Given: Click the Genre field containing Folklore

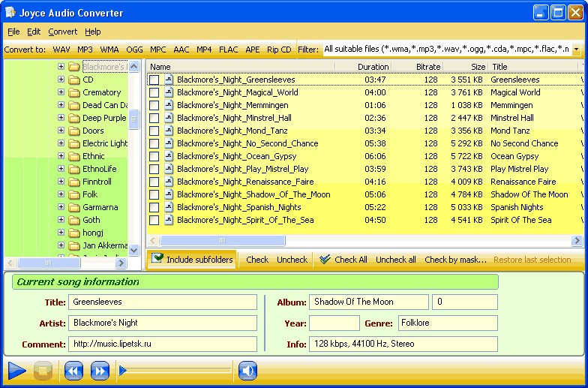Looking at the screenshot, I should (x=447, y=323).
